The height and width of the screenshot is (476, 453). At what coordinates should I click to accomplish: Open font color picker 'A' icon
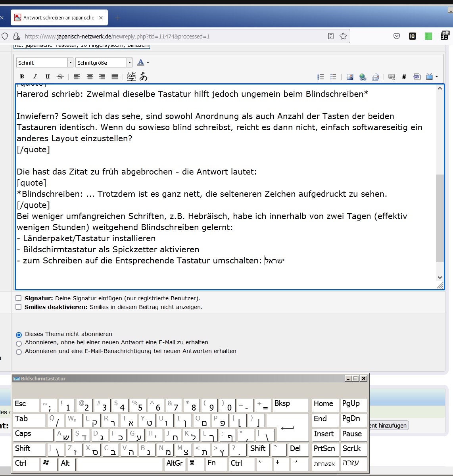(140, 63)
